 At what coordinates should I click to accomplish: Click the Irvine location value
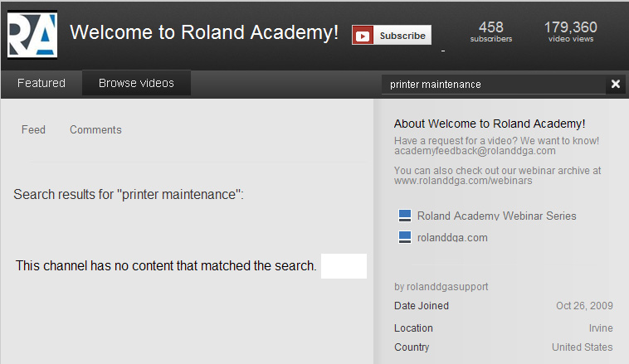[601, 328]
